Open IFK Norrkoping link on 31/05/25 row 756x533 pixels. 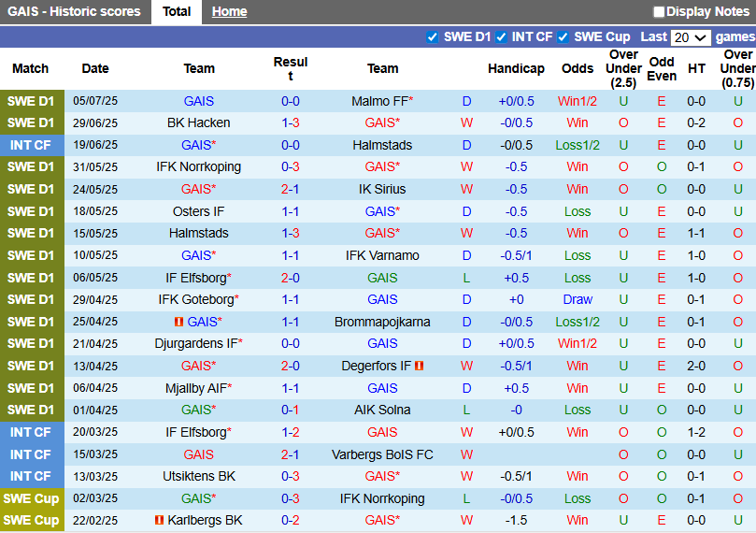click(x=199, y=166)
